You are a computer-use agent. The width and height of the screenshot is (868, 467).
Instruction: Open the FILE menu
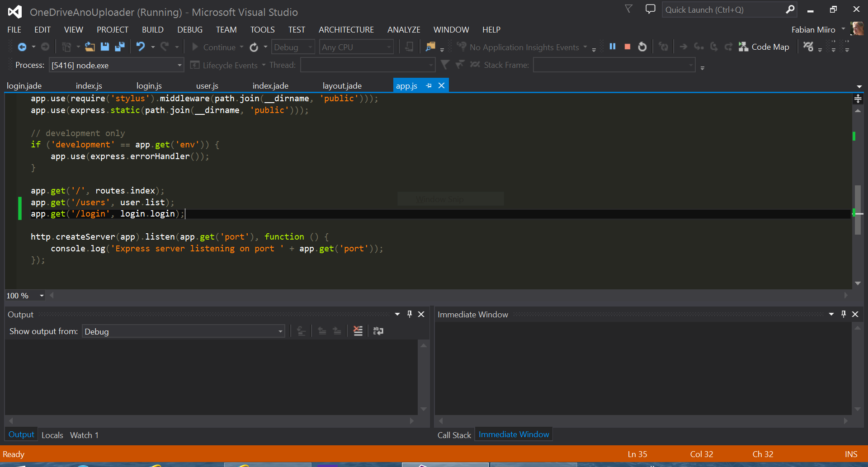[x=14, y=30]
